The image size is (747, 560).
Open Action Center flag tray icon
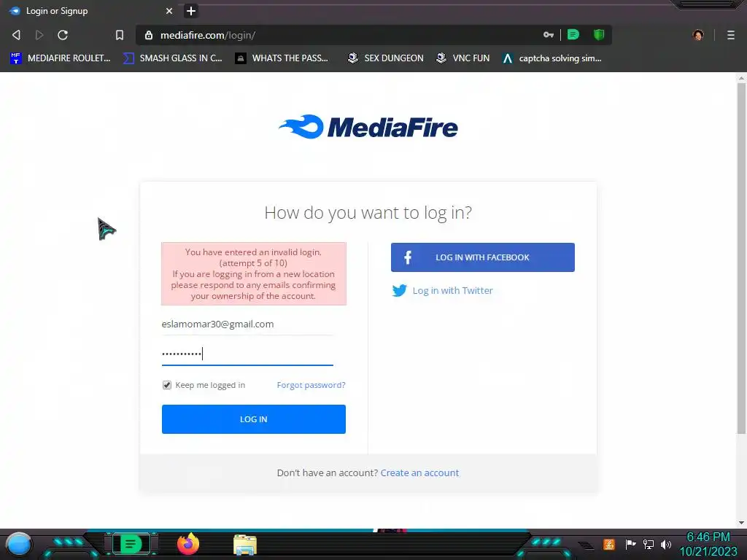click(630, 544)
